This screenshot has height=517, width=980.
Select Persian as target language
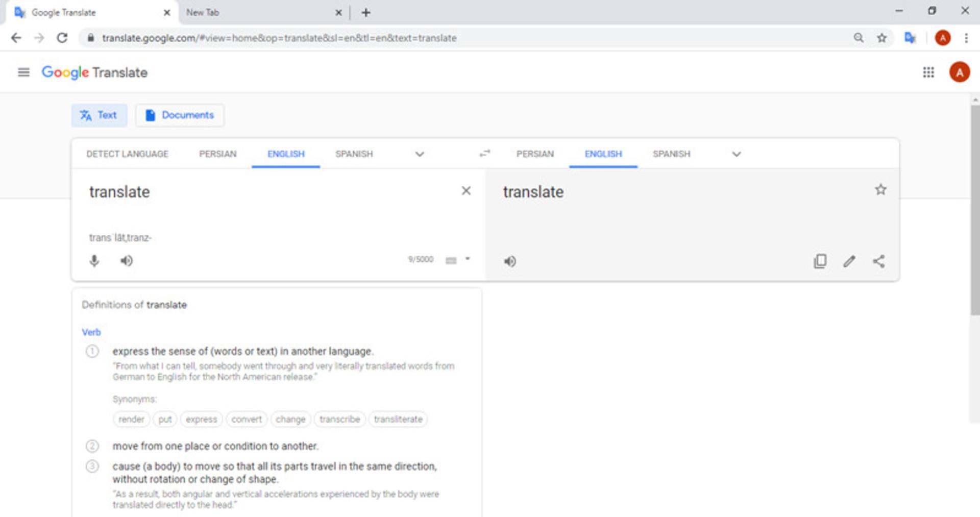pyautogui.click(x=535, y=154)
